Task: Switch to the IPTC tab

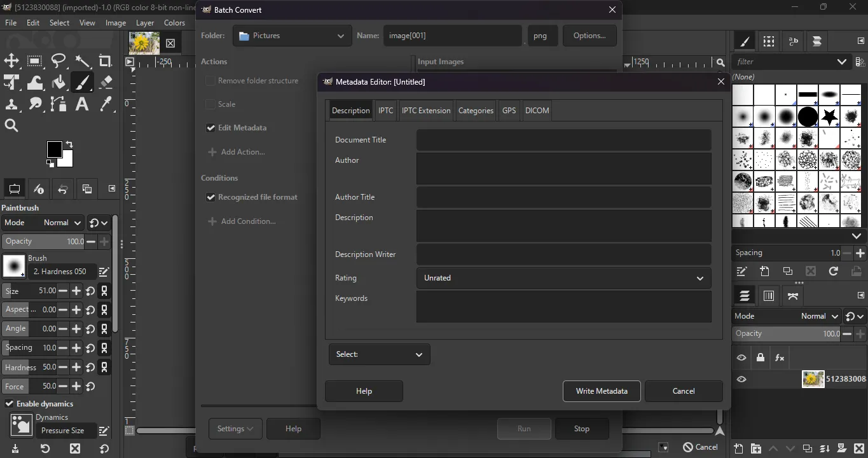Action: click(x=385, y=110)
